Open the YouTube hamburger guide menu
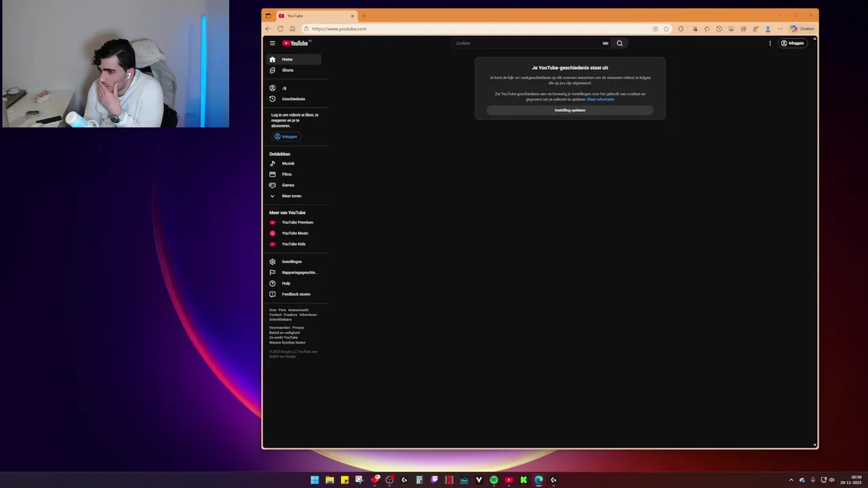The image size is (868, 488). click(273, 43)
